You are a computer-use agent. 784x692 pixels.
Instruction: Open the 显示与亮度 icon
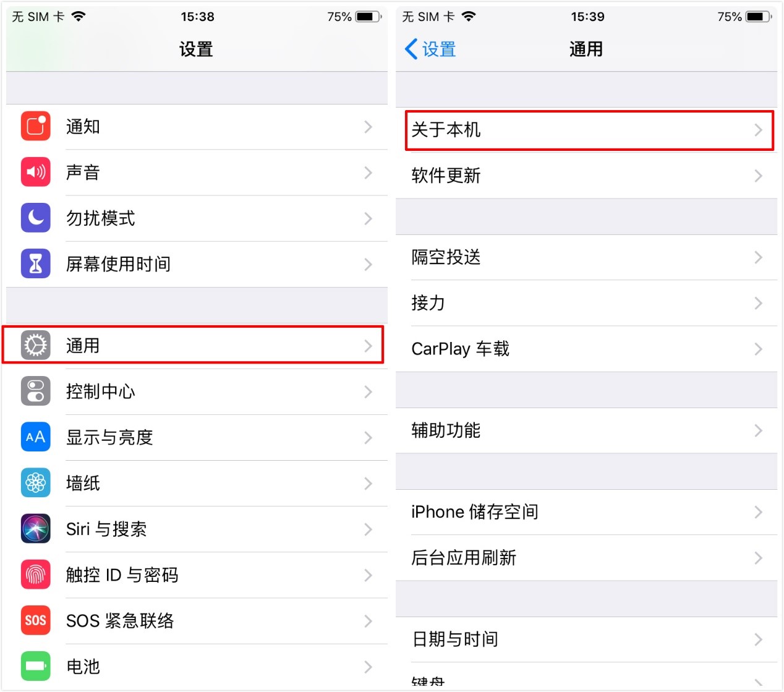point(35,437)
